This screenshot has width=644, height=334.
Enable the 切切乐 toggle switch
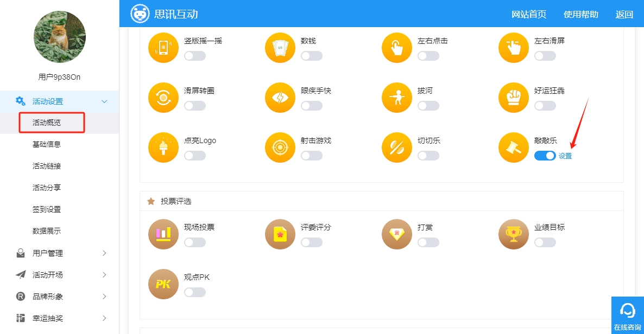pos(428,156)
